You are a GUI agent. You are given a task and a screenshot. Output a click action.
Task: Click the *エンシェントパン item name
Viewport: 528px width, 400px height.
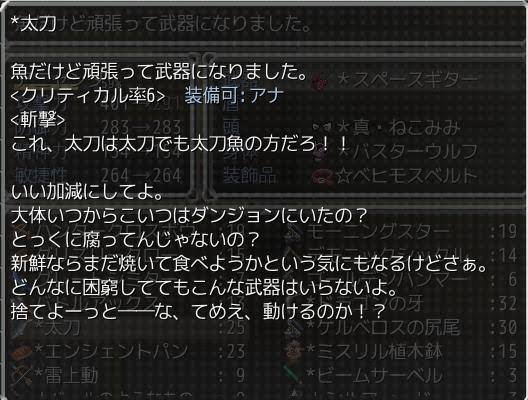pos(110,352)
